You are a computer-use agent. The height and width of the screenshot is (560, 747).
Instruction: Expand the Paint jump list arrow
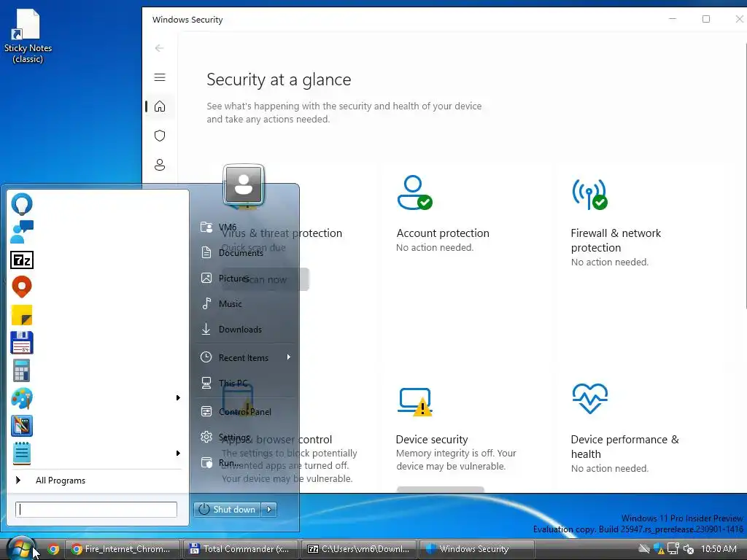178,397
